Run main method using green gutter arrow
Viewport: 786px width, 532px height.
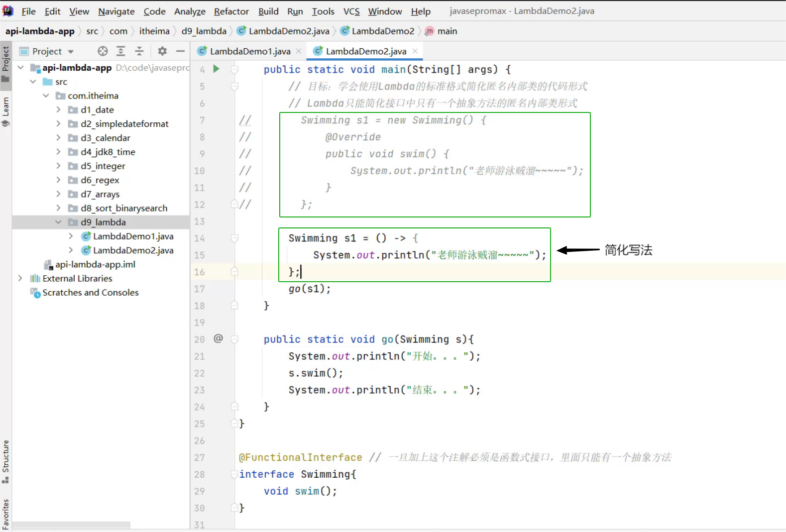(x=216, y=69)
